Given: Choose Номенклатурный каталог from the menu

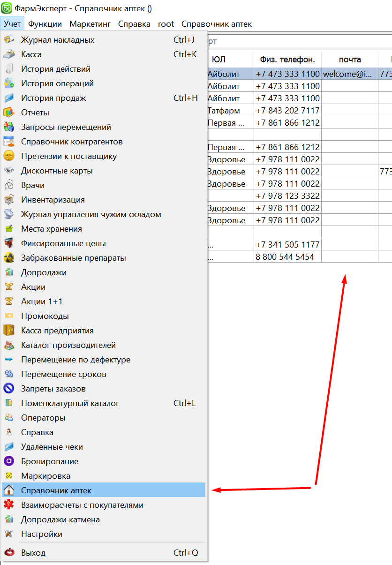Looking at the screenshot, I should 70,403.
